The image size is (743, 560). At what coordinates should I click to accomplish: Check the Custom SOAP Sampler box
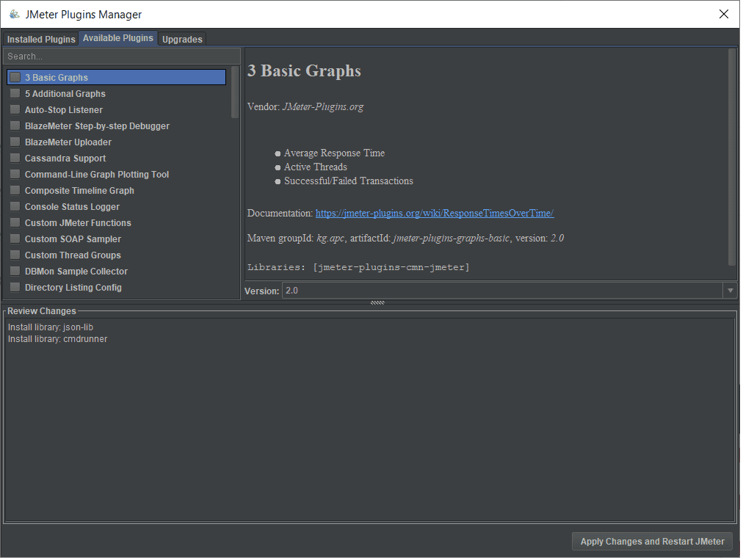point(15,239)
